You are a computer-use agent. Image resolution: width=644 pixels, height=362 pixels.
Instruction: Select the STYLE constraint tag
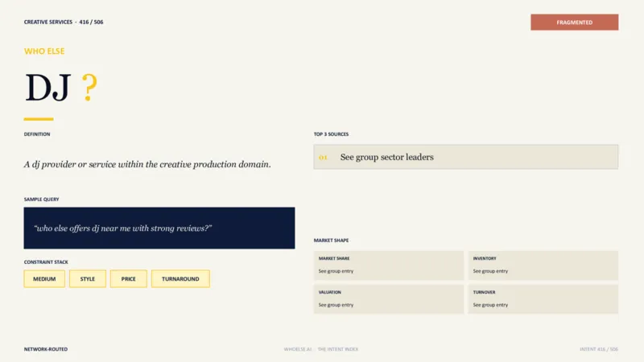point(88,278)
